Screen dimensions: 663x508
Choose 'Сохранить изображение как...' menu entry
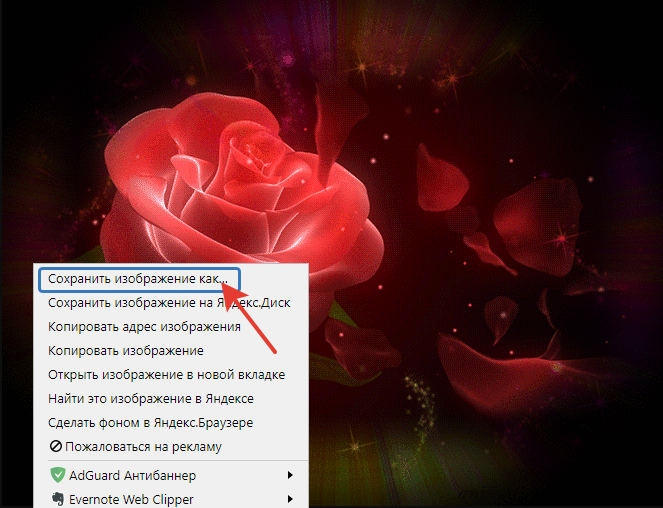pyautogui.click(x=171, y=279)
